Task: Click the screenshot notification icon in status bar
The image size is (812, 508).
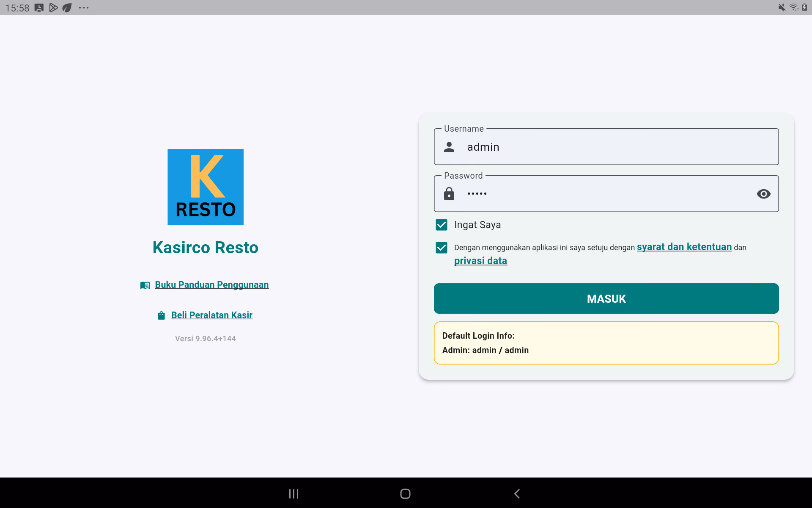Action: [x=39, y=8]
